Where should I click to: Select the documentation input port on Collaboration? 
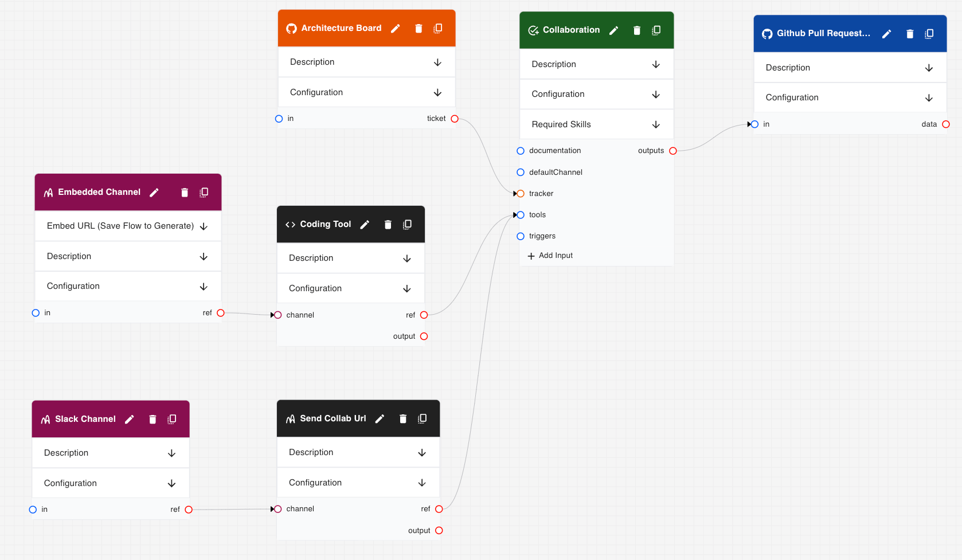[x=521, y=151]
